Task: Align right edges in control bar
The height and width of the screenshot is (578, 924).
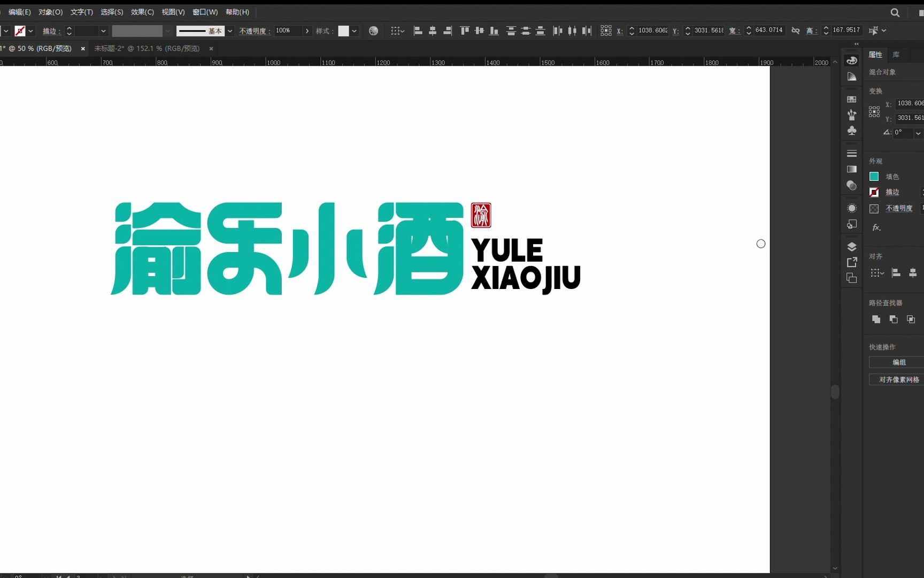Action: pyautogui.click(x=448, y=31)
